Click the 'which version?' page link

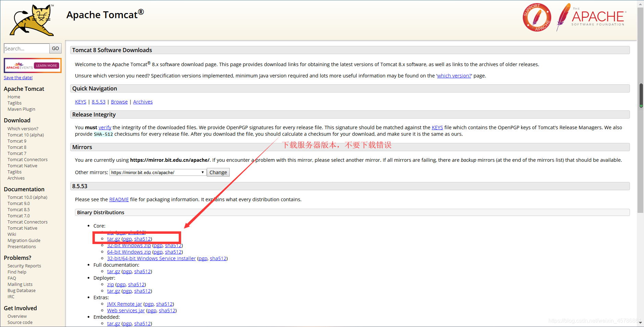click(454, 76)
